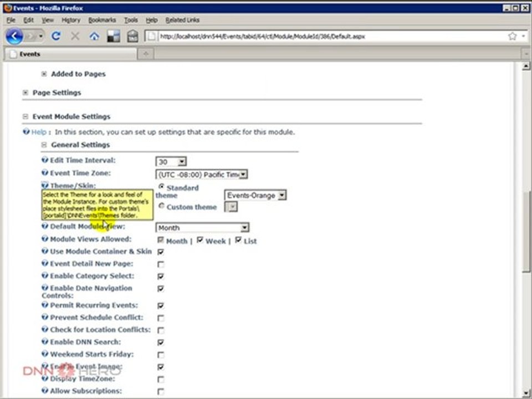Screen dimensions: 532x399
Task: Open the Help menu in menu bar
Action: click(152, 20)
